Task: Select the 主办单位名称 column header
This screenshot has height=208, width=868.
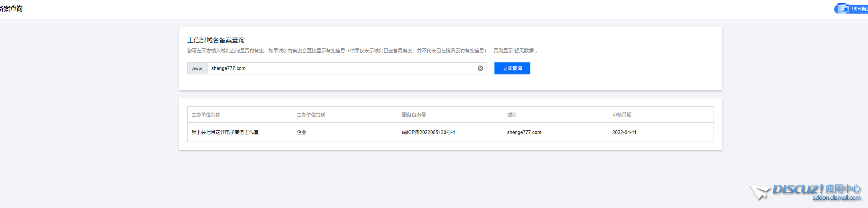Action: [206, 115]
